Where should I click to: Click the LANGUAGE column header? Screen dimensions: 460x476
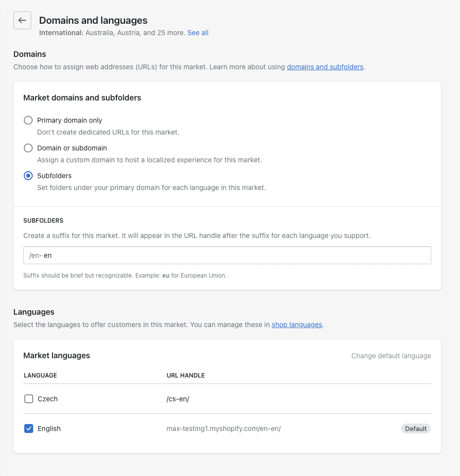click(41, 375)
